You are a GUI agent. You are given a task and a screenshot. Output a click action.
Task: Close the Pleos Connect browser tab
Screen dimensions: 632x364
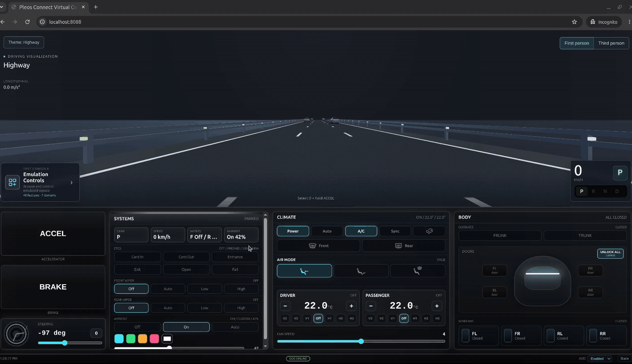[83, 7]
